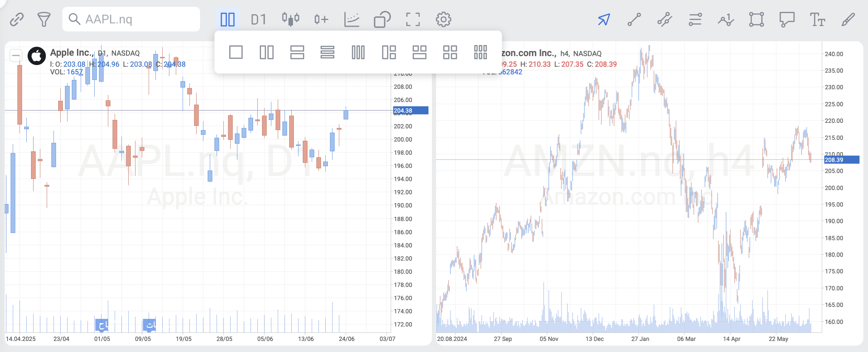The image size is (868, 352).
Task: Click the 27 Jan date on AMZN axis
Action: click(640, 339)
